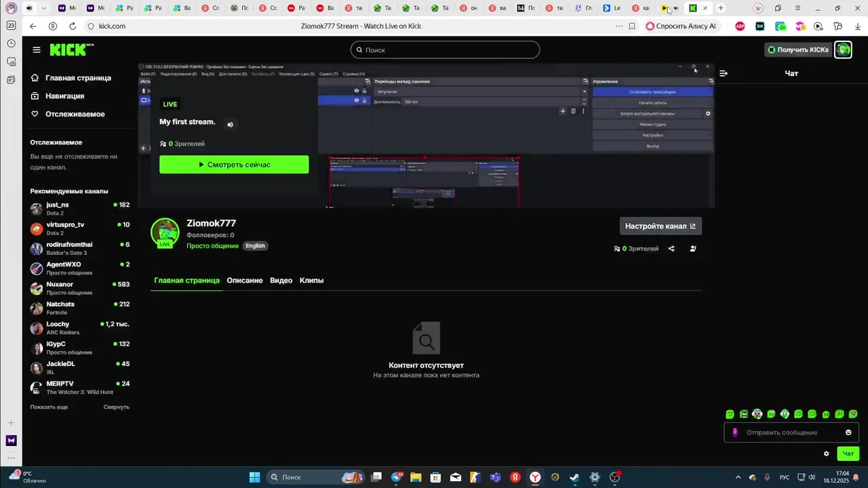Viewport: 868px width, 488px height.
Task: Click the user icon right of share
Action: click(692, 249)
